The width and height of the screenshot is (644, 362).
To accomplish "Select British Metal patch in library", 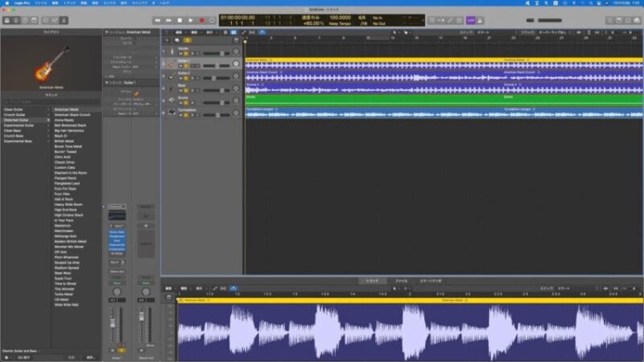I will pyautogui.click(x=64, y=141).
